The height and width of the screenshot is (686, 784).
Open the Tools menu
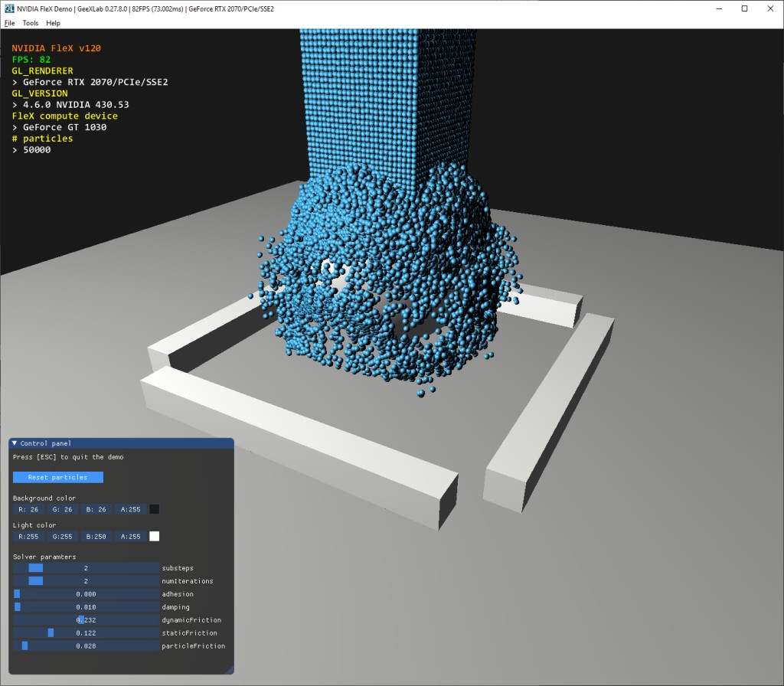click(x=31, y=23)
